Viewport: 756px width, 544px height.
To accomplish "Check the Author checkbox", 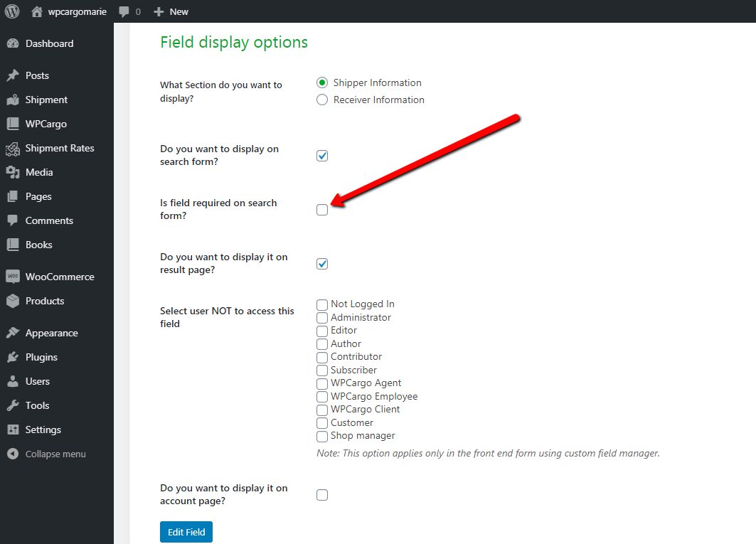I will click(322, 344).
